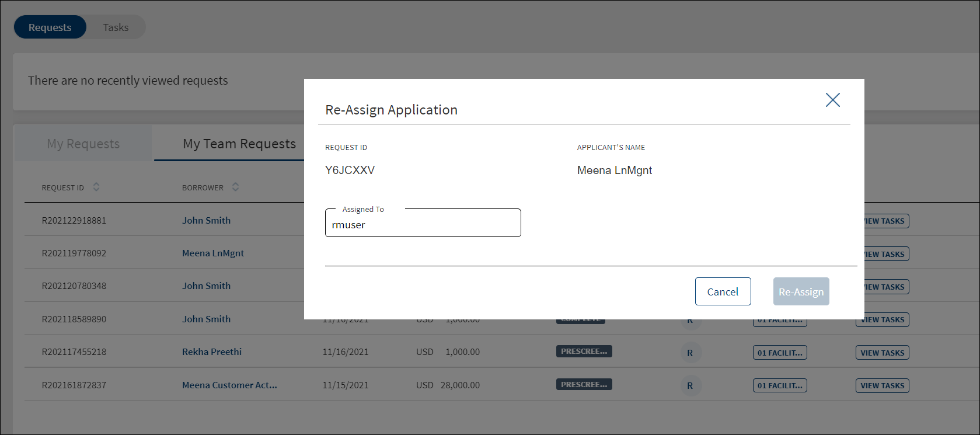Click View Tasks in R202119778092 row
980x435 pixels.
[x=887, y=254]
